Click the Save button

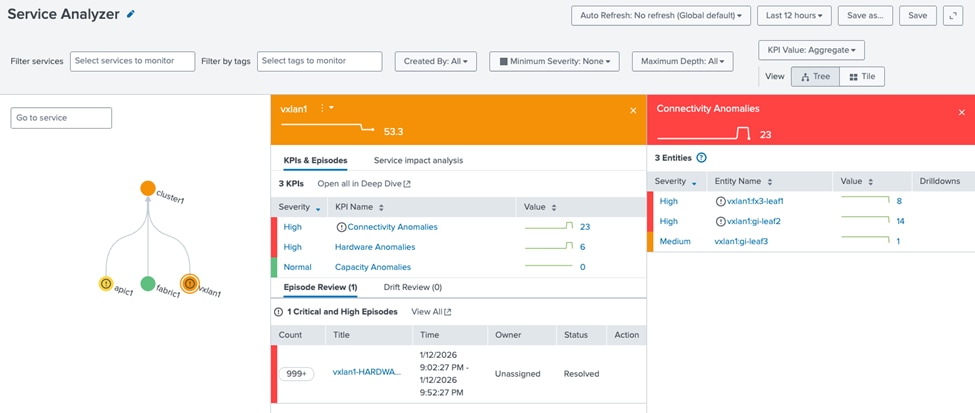pyautogui.click(x=918, y=16)
